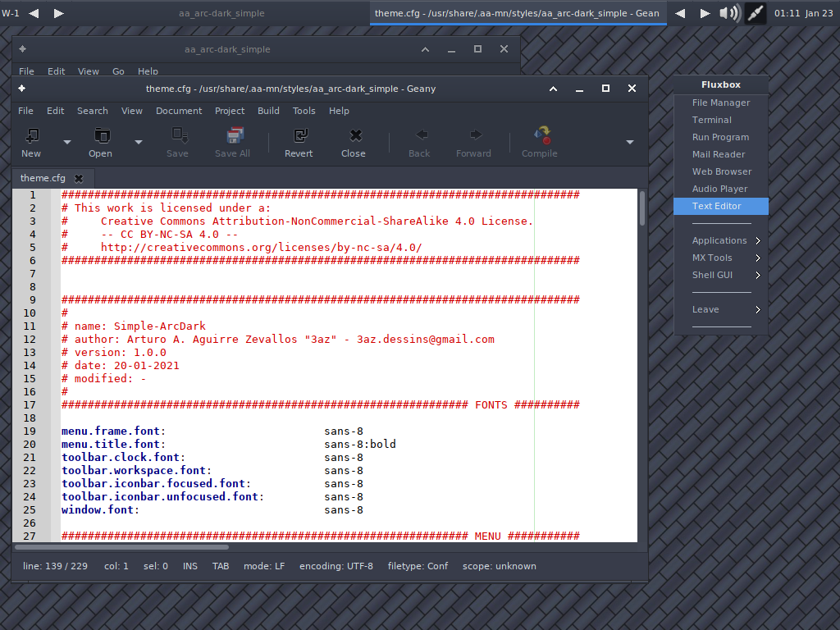Close the theme.cfg tab with its x icon
Image resolution: width=840 pixels, height=630 pixels.
point(79,178)
